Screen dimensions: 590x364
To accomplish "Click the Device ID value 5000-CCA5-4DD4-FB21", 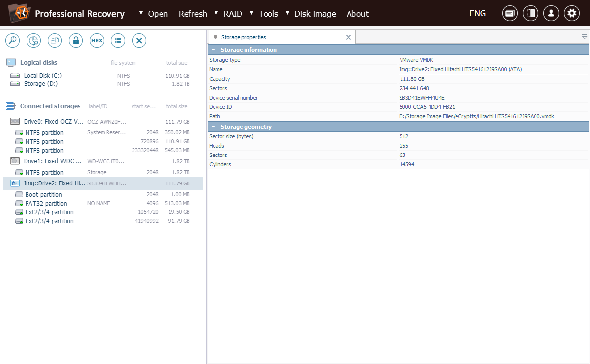I will coord(428,107).
